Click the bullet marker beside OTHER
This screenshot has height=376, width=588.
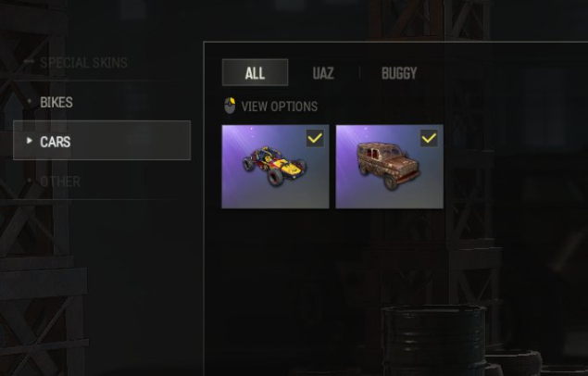[30, 181]
